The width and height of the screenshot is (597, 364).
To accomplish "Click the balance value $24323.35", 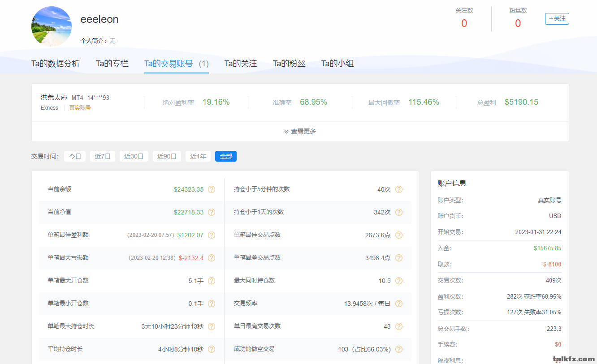I will pyautogui.click(x=189, y=189).
